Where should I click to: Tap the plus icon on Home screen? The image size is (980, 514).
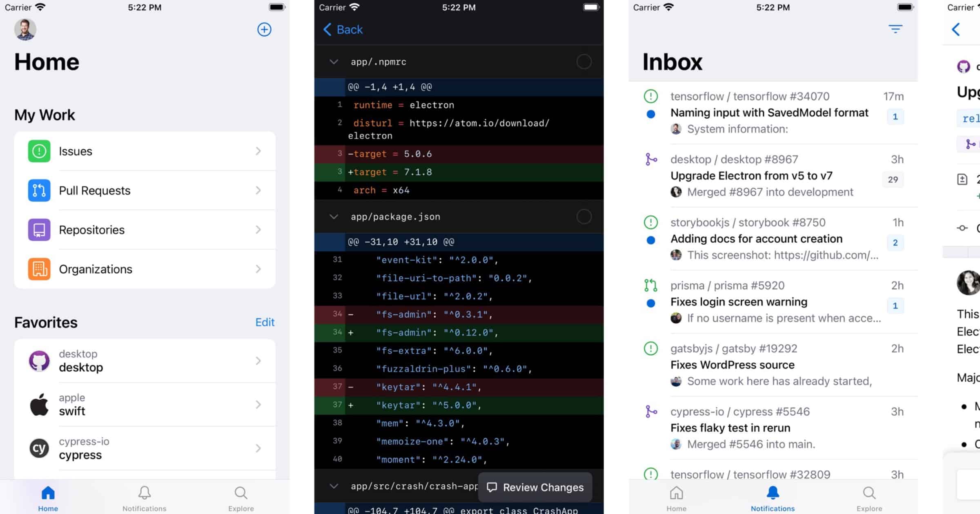click(x=264, y=29)
